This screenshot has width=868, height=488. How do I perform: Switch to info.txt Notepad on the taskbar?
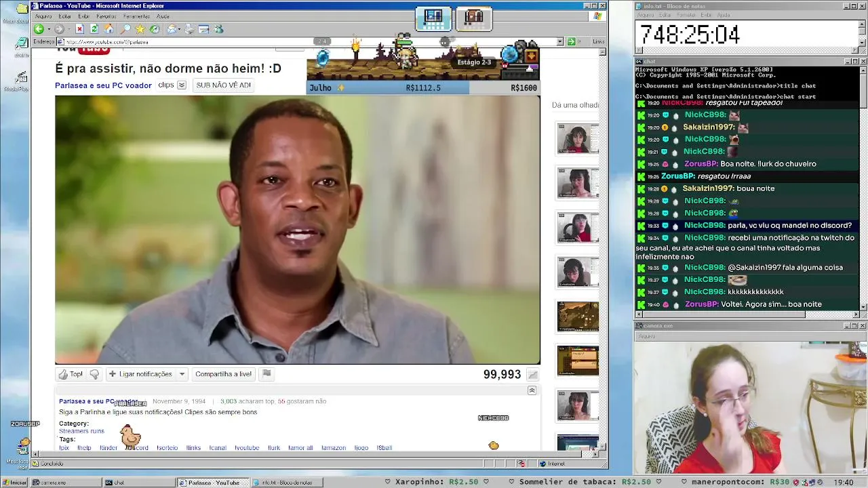287,483
